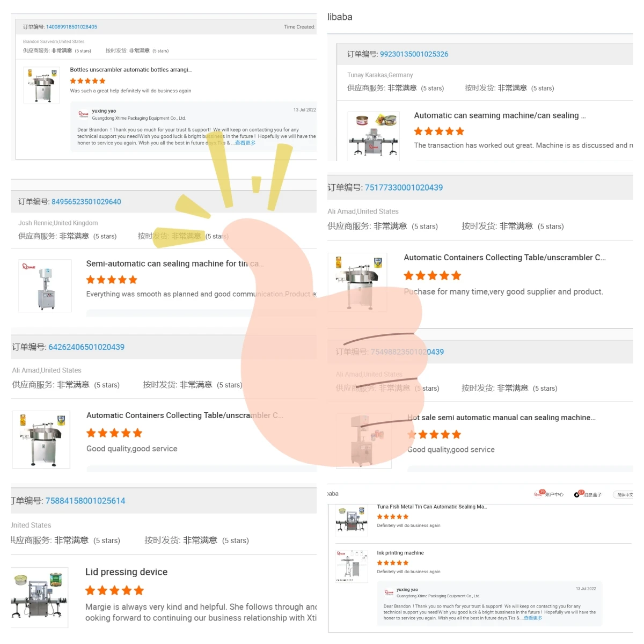Open order link 75884158001025614
The image size is (644, 644).
[85, 501]
